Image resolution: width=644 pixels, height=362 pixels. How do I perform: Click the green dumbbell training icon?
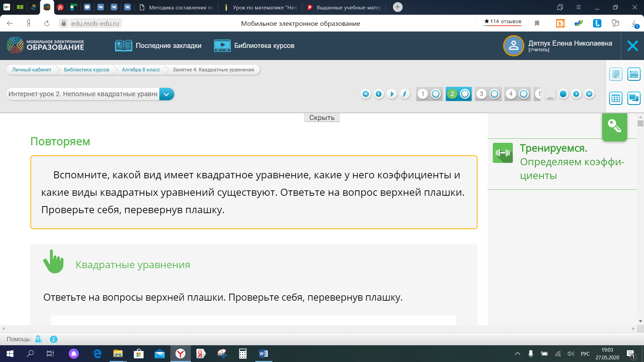tap(502, 153)
